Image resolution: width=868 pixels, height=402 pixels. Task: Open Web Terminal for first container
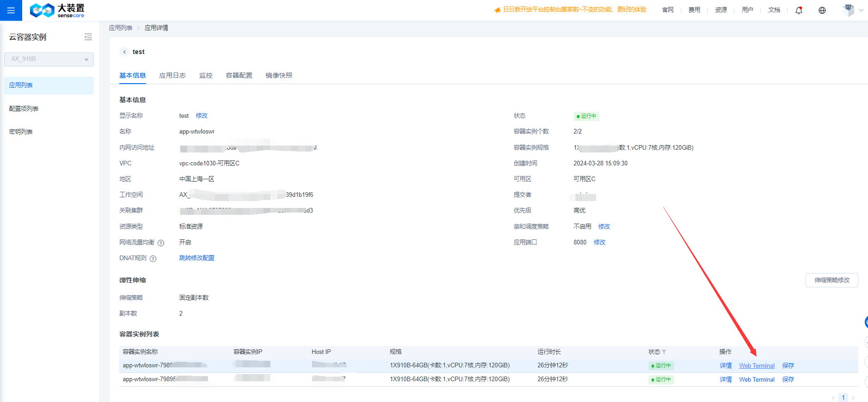coord(757,365)
